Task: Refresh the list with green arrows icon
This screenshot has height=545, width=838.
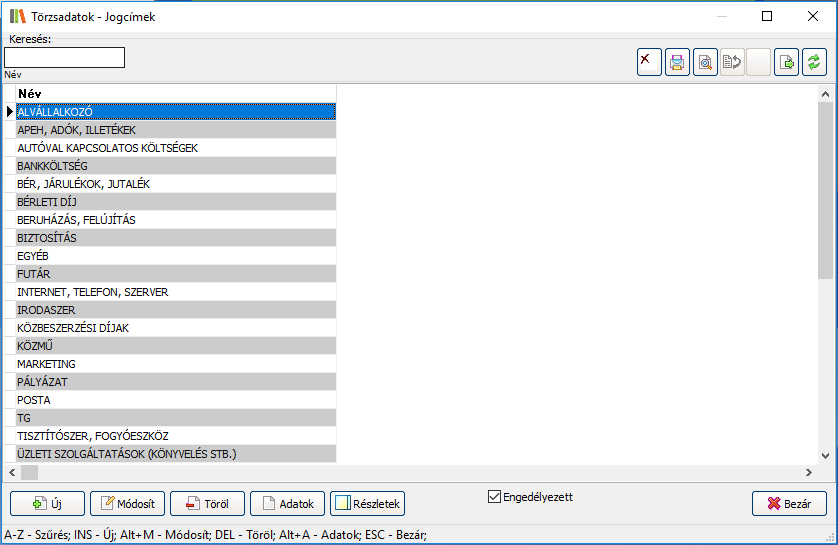Action: (814, 62)
